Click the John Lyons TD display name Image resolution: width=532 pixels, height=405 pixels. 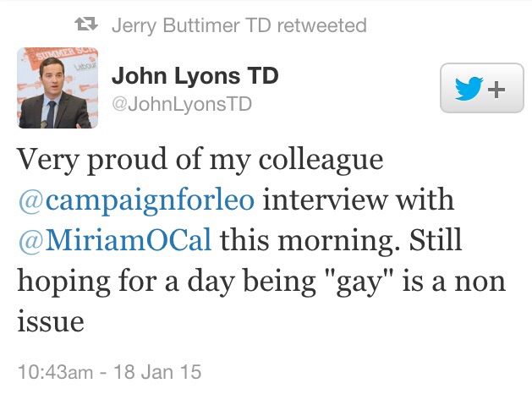coord(196,75)
